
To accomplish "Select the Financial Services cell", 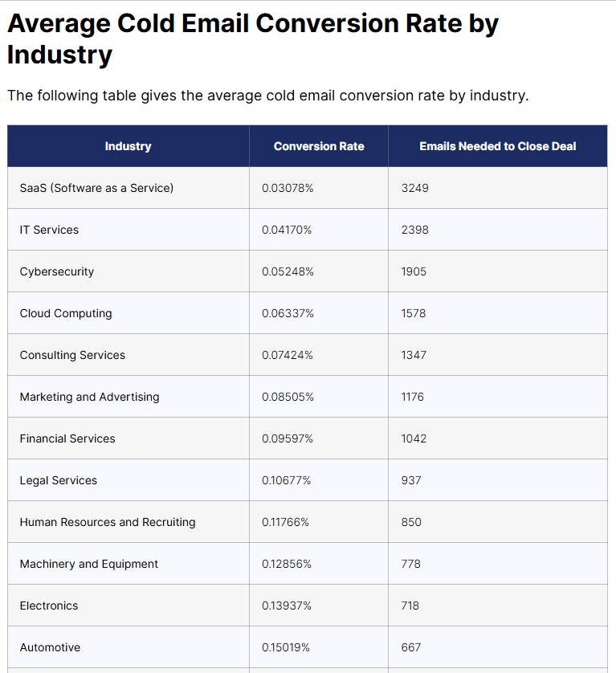I will coord(67,438).
